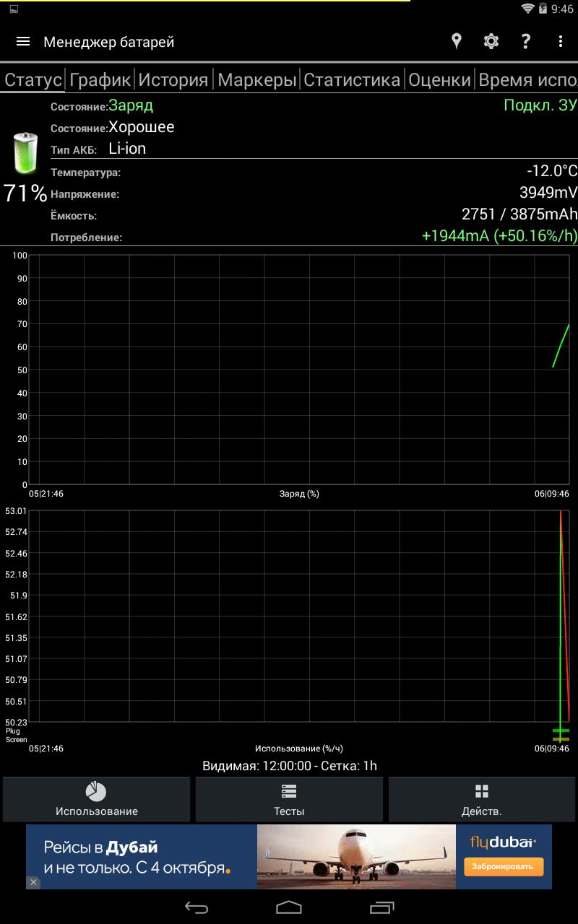Tap the Напряжение: label
The image size is (578, 924).
point(85,194)
